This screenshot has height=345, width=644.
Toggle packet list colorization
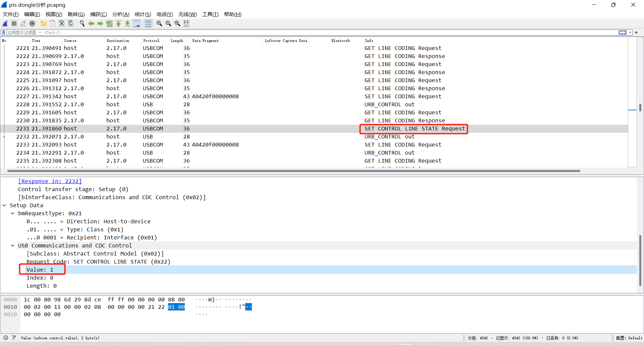click(x=148, y=23)
